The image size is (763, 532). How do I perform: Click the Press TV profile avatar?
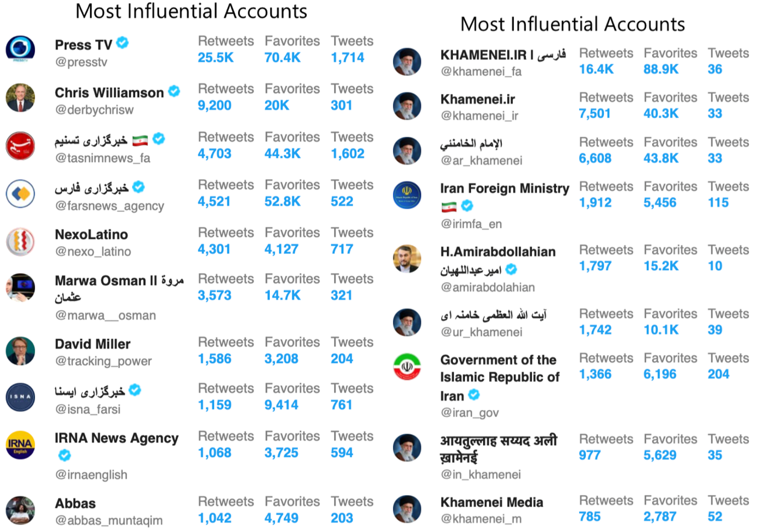click(20, 49)
